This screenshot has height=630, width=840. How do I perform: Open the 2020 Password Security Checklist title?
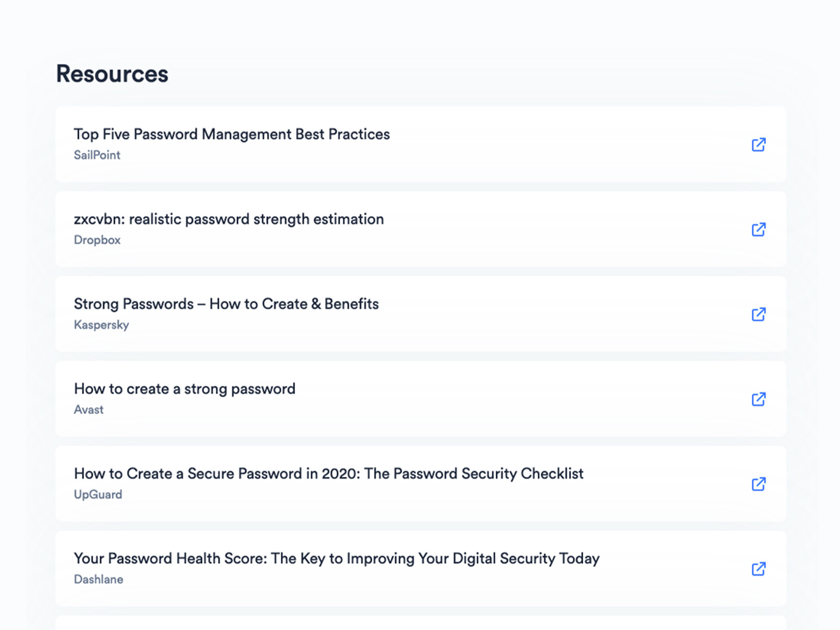pos(328,474)
